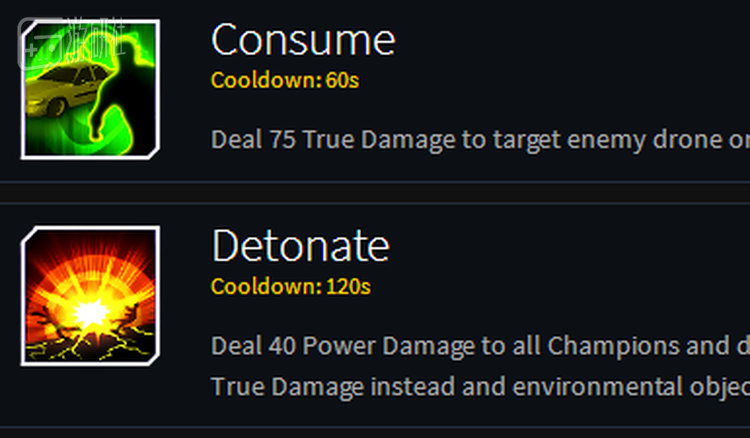Click the "120s" cooldown value
Viewport: 750px width, 438px height.
348,288
